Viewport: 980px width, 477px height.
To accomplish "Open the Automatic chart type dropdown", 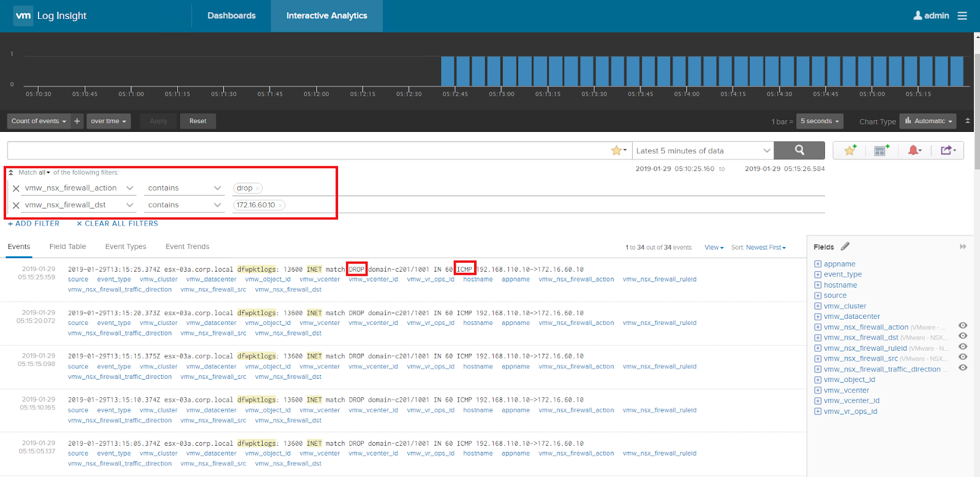I will (928, 121).
